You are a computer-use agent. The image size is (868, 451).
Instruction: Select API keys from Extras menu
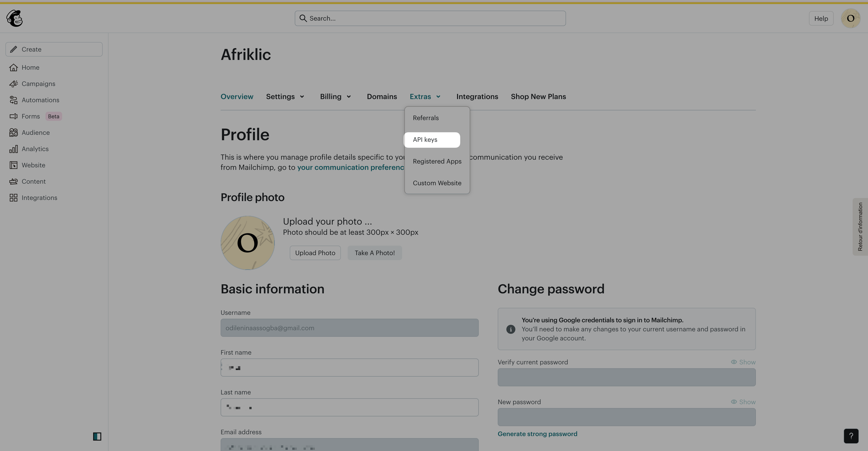click(425, 140)
